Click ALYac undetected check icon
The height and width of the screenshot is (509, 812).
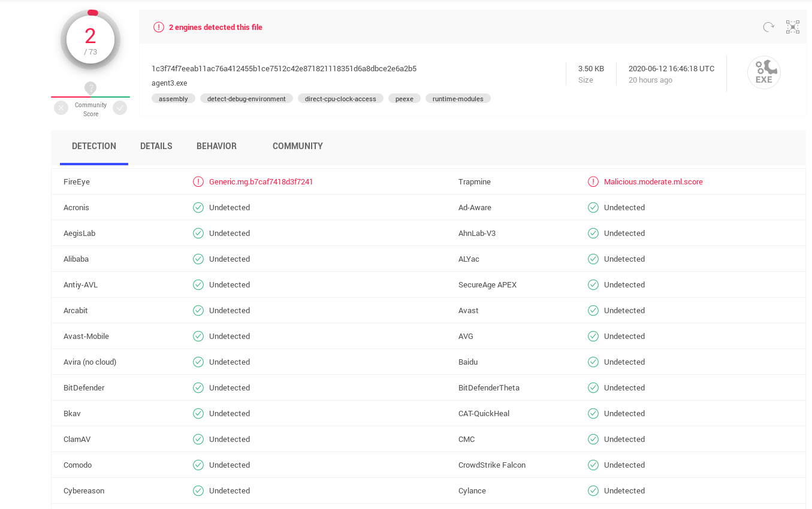click(x=593, y=259)
